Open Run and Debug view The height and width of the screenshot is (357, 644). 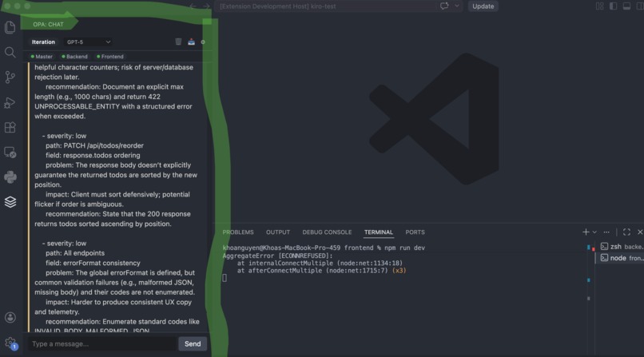pyautogui.click(x=10, y=102)
